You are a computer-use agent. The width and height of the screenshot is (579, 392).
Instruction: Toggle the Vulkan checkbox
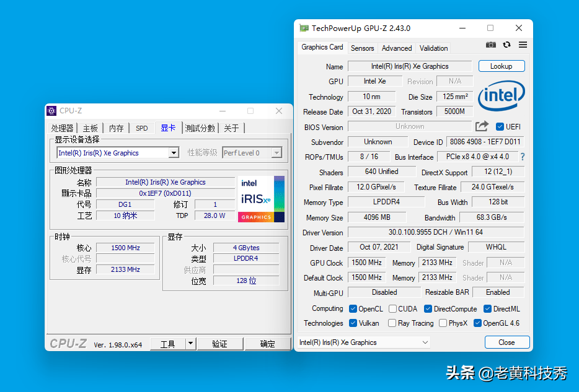[x=353, y=323]
